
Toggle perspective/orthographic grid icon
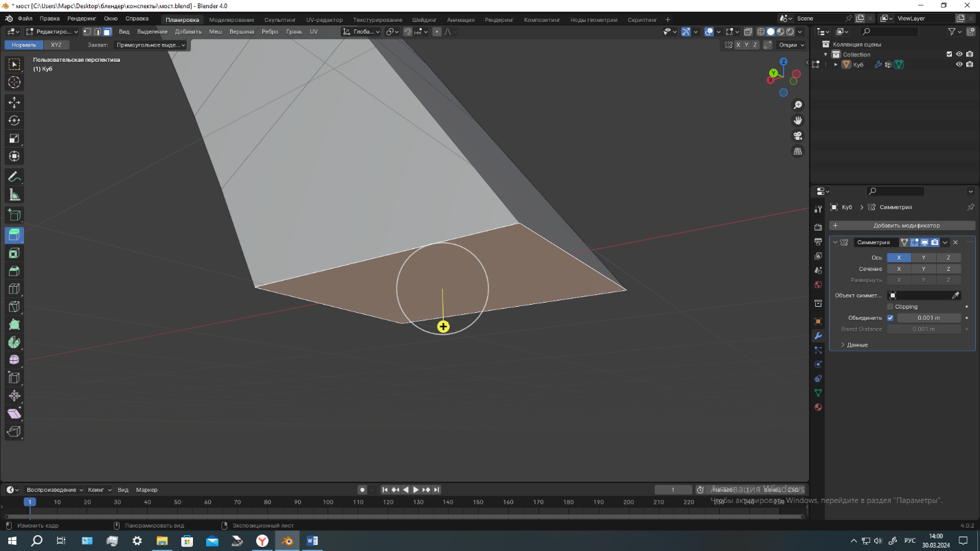click(797, 152)
